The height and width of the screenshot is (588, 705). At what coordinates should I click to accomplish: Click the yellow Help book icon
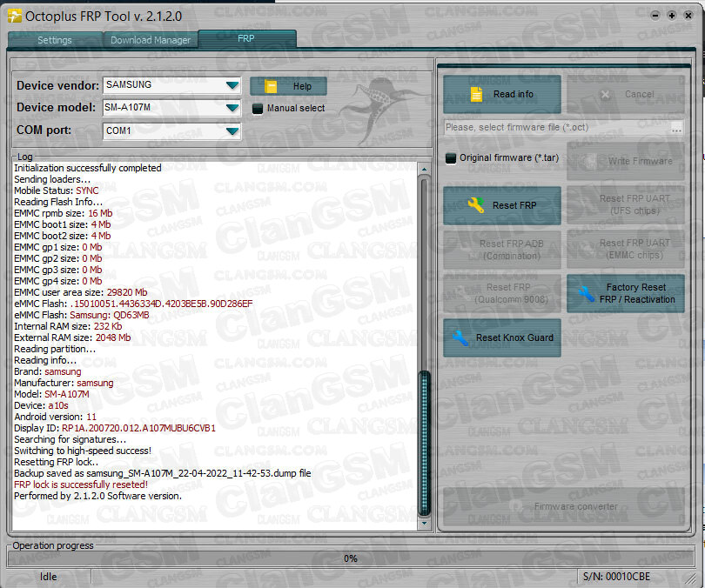271,86
